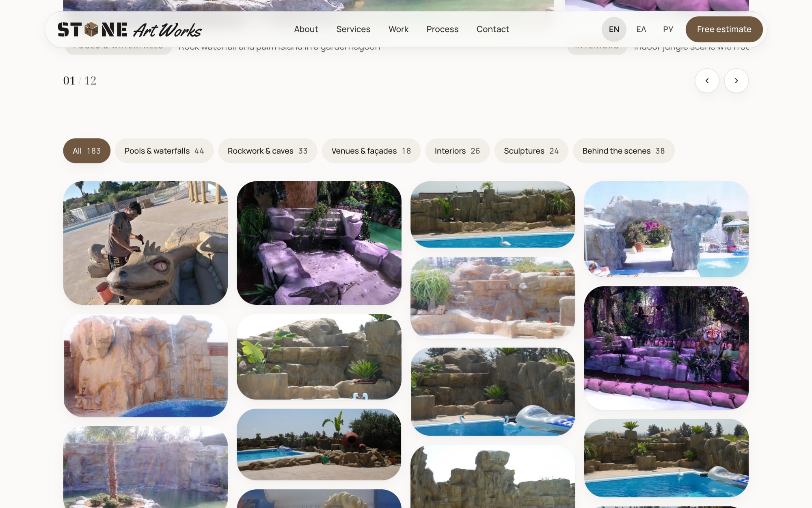Open pool photo with clay pot and palm
Image resolution: width=812 pixels, height=508 pixels.
coord(319,444)
